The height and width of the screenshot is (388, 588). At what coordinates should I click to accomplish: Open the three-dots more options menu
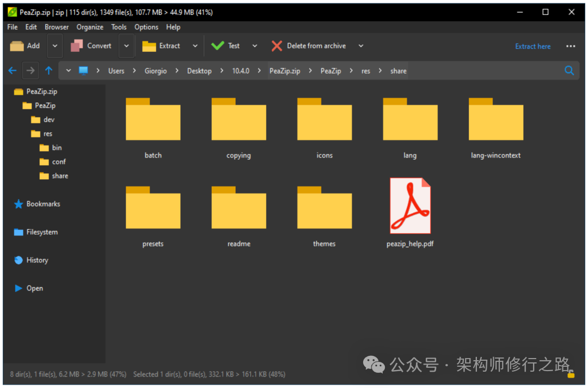click(x=571, y=46)
